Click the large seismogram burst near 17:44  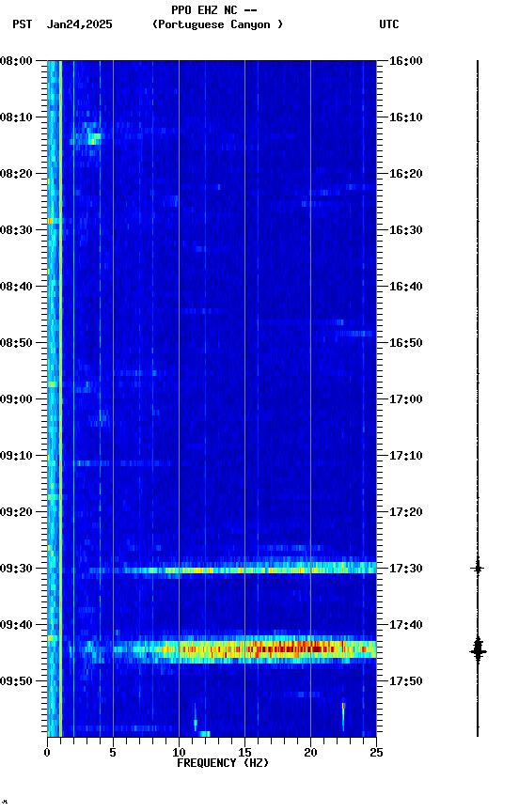(478, 651)
